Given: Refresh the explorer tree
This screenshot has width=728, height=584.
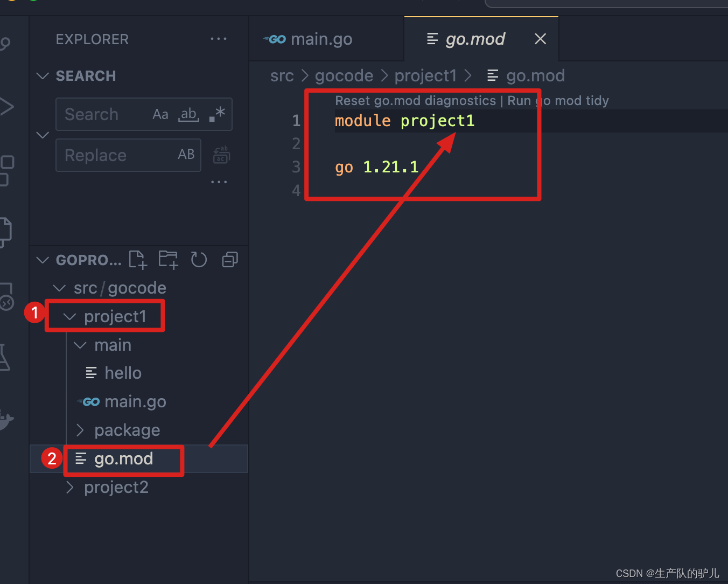Looking at the screenshot, I should point(199,260).
